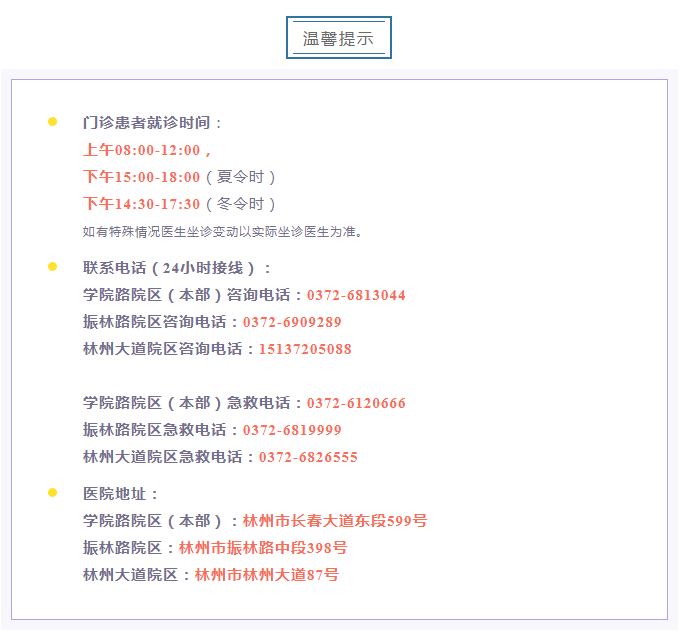Viewport: 681px width, 632px height.
Task: Click emergency number 0372-6826555
Action: click(308, 457)
